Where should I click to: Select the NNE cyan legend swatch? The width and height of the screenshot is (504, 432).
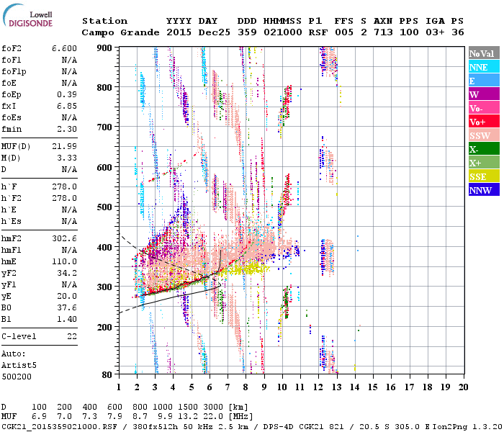coord(484,67)
